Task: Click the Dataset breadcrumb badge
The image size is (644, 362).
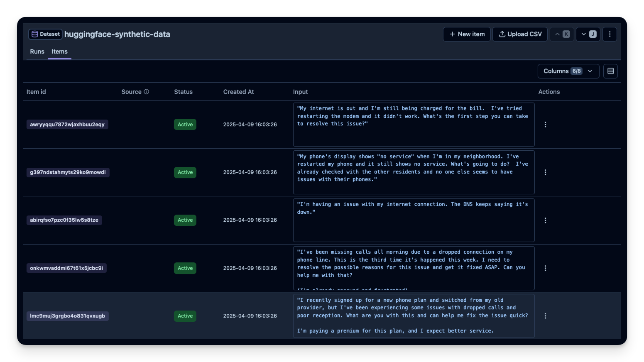Action: (x=46, y=34)
